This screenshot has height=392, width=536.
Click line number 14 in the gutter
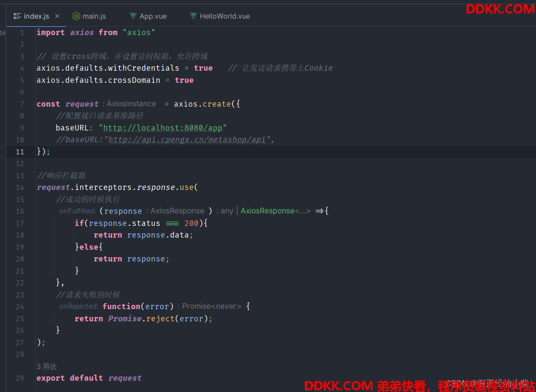20,187
